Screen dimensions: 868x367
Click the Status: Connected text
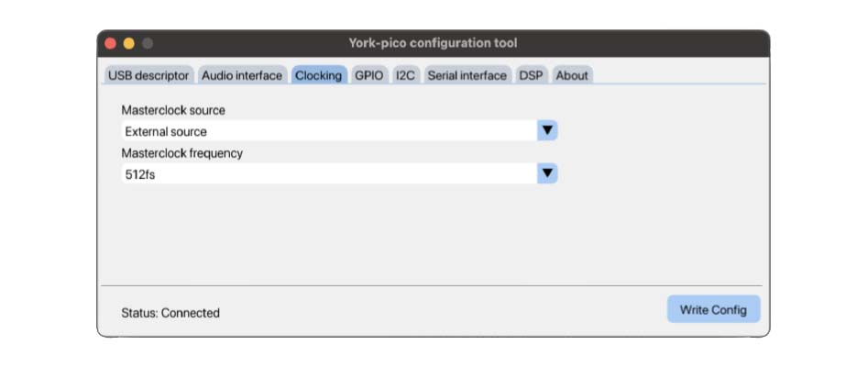[x=170, y=313]
